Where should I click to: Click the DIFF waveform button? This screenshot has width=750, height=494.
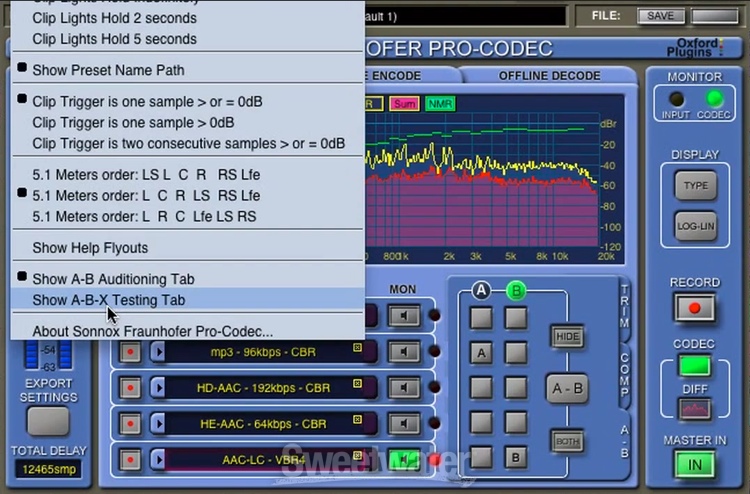point(695,409)
